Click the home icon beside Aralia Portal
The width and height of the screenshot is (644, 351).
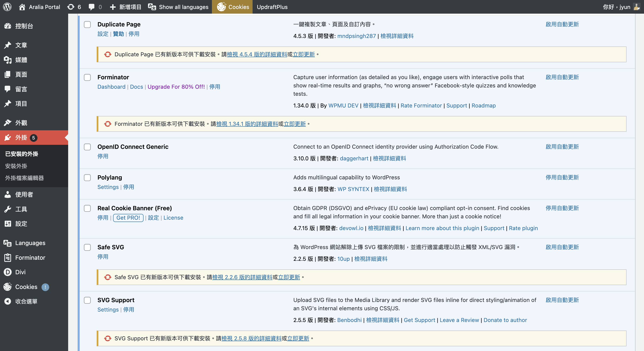tap(22, 7)
